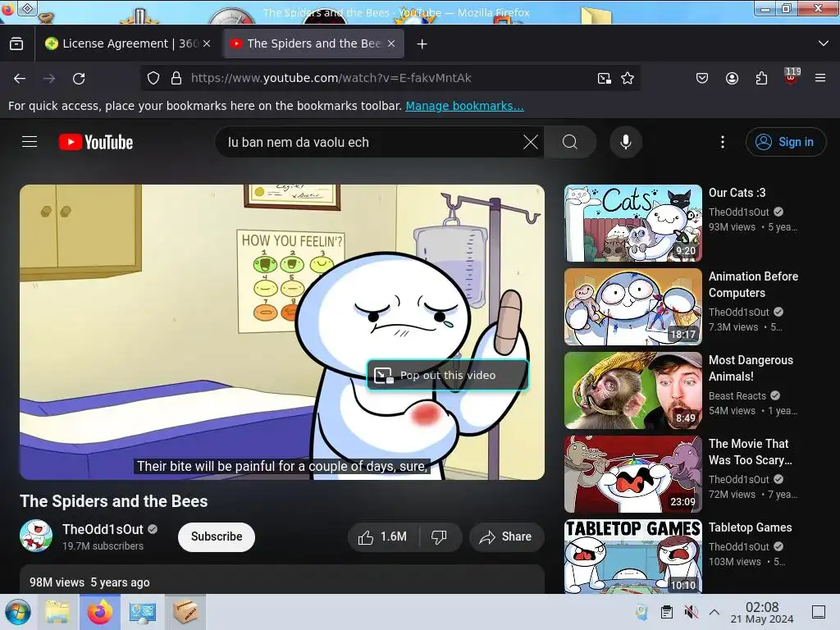Click Picture-in-Picture icon in address bar

pyautogui.click(x=605, y=78)
